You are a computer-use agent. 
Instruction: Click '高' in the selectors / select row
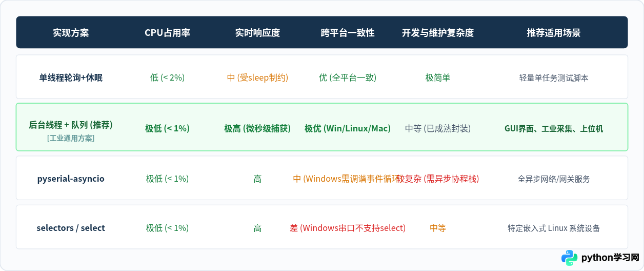coord(257,228)
